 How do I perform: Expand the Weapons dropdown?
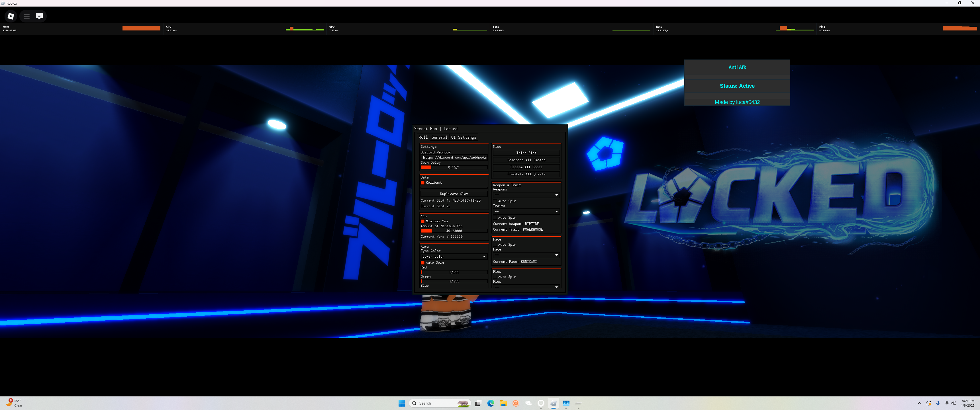526,195
